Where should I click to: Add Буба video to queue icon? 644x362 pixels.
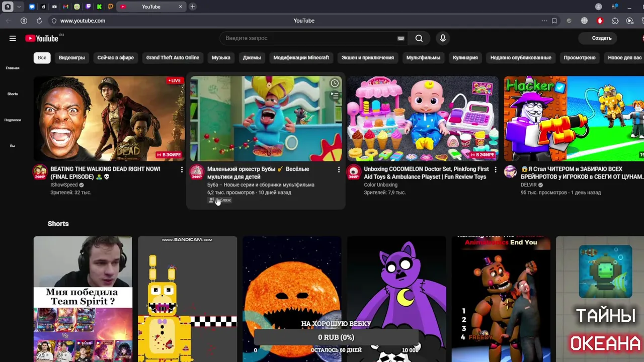click(335, 96)
